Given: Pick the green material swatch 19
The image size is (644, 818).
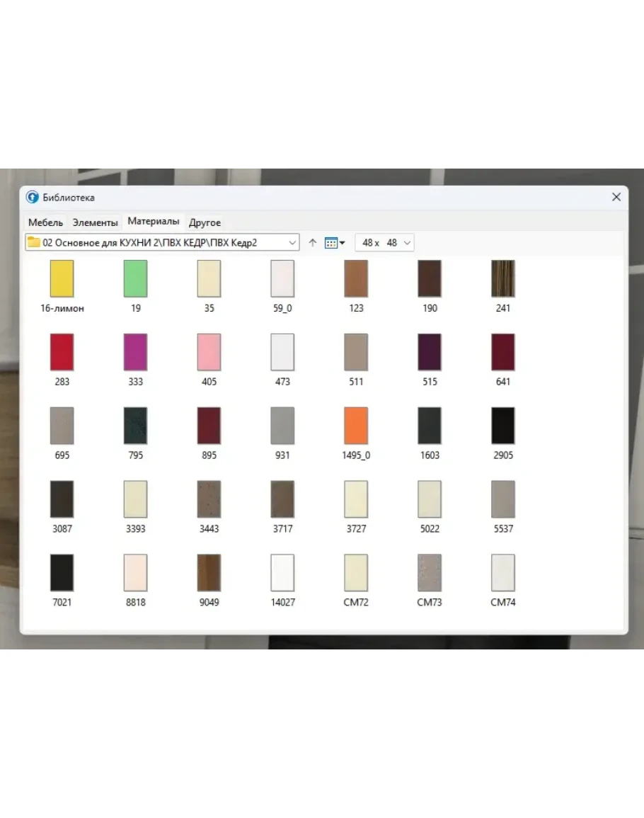Looking at the screenshot, I should tap(136, 278).
